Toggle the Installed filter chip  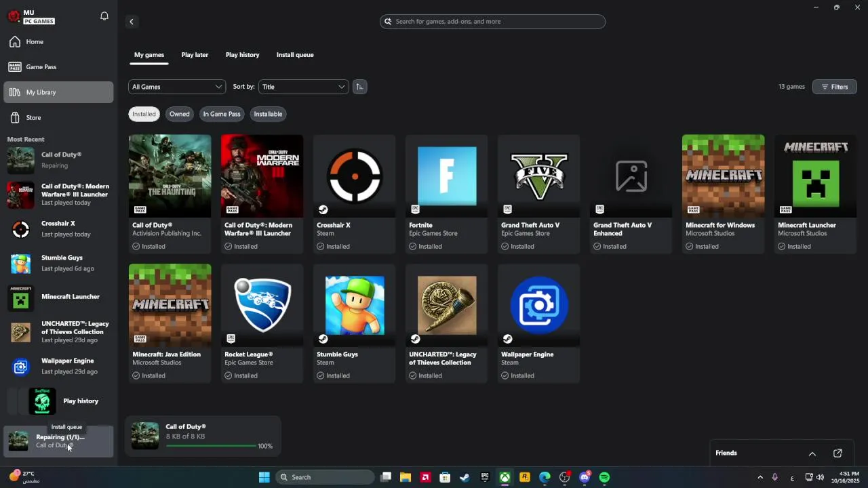click(x=144, y=114)
